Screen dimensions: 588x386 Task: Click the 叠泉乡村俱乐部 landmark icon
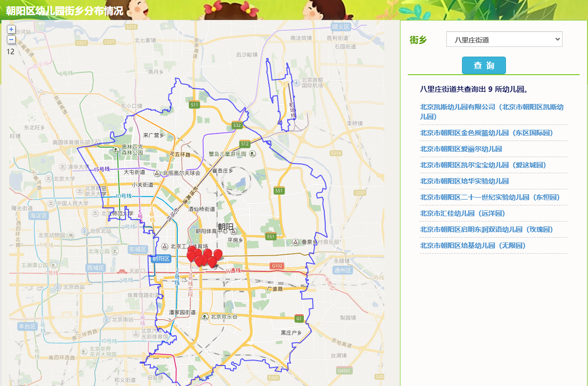(295, 242)
